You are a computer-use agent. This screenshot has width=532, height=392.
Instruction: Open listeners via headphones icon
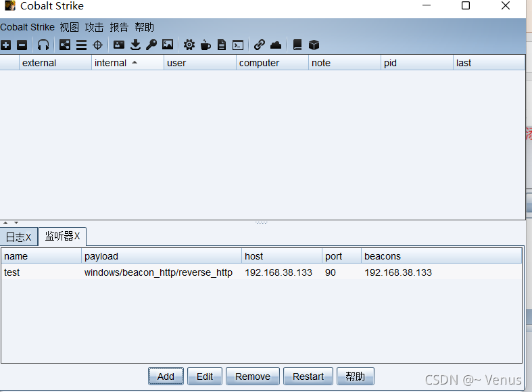coord(43,45)
